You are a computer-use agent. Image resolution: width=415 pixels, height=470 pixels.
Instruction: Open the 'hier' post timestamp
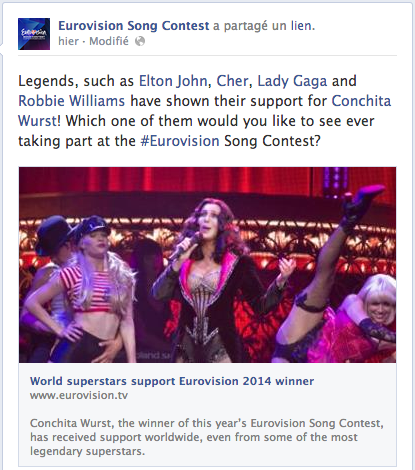[x=68, y=41]
